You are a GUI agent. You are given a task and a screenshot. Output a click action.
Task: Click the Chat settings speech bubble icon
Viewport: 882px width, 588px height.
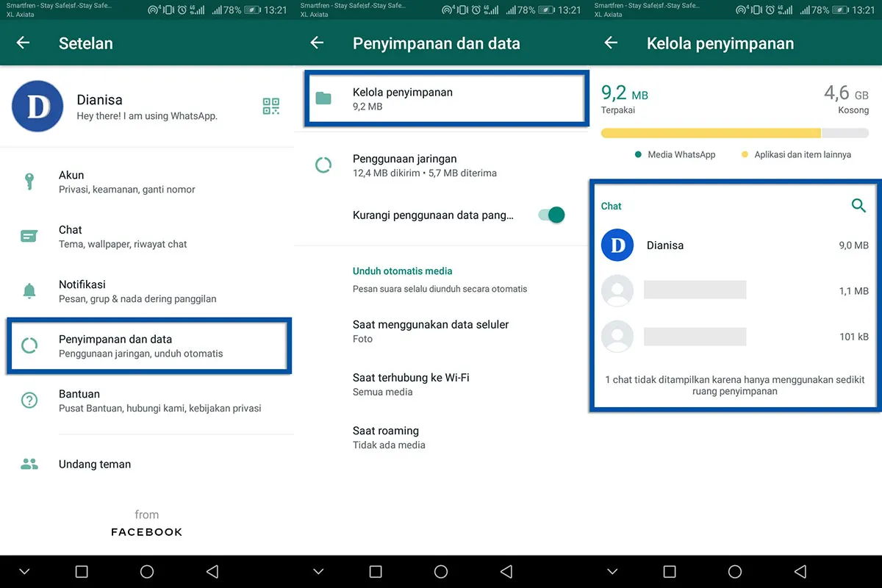tap(29, 236)
